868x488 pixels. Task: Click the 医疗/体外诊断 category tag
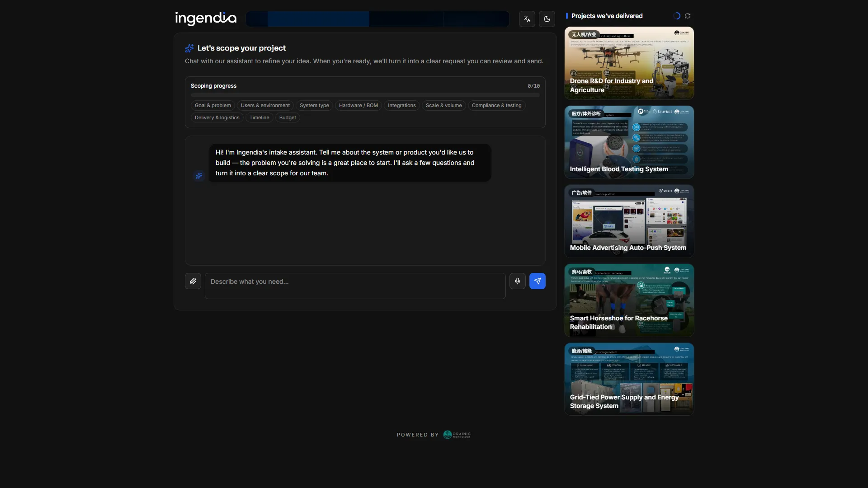pyautogui.click(x=586, y=113)
